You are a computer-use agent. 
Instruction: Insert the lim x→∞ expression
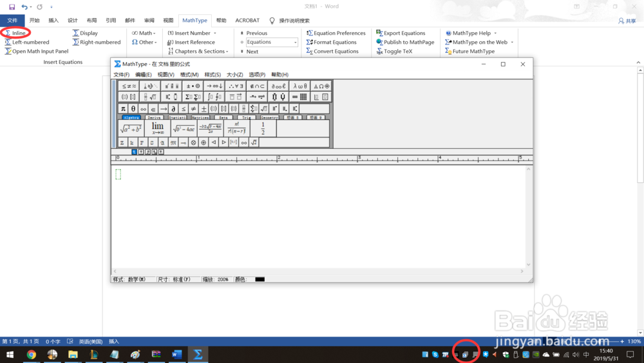click(157, 128)
